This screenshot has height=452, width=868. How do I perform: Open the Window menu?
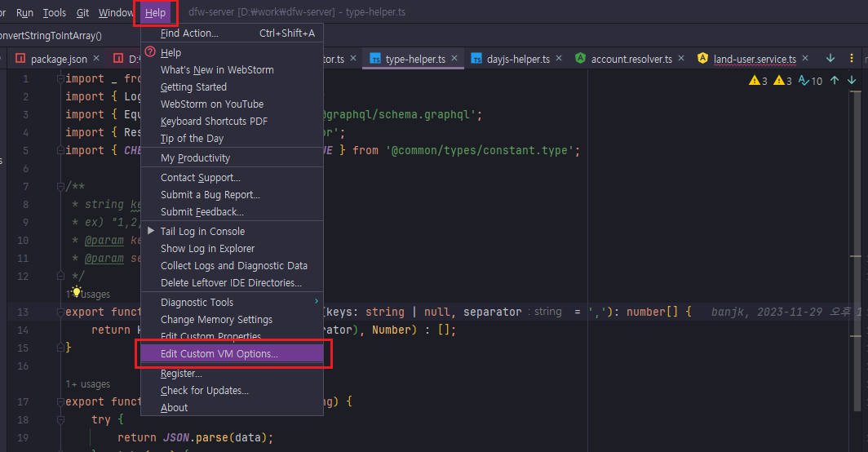click(116, 13)
